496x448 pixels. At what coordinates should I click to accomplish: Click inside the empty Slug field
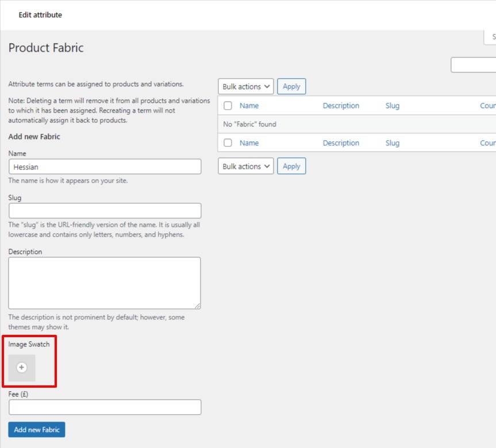pyautogui.click(x=105, y=210)
